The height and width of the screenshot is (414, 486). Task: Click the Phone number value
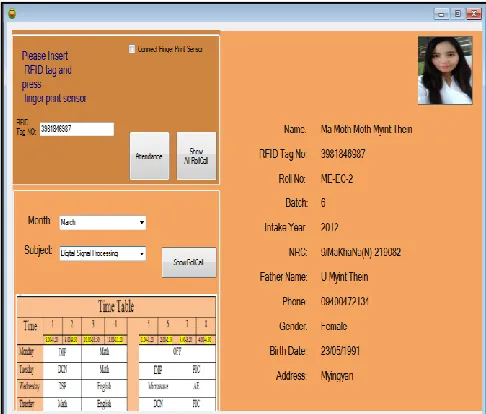coord(345,301)
